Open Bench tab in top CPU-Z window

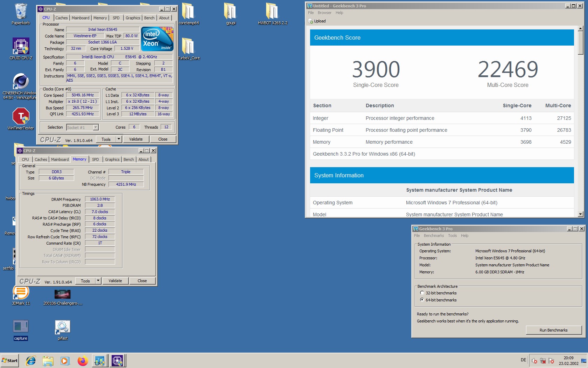coord(149,18)
